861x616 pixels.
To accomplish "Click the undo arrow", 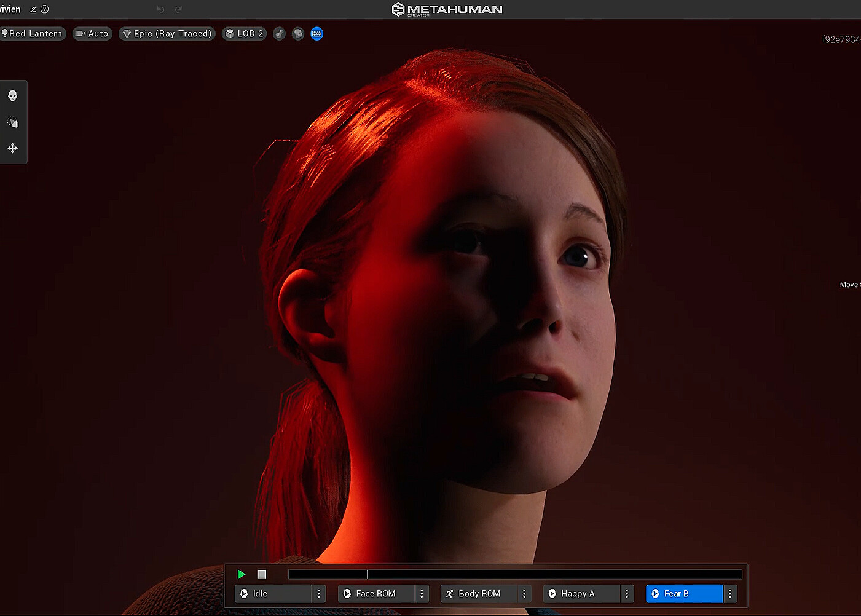I will click(160, 9).
